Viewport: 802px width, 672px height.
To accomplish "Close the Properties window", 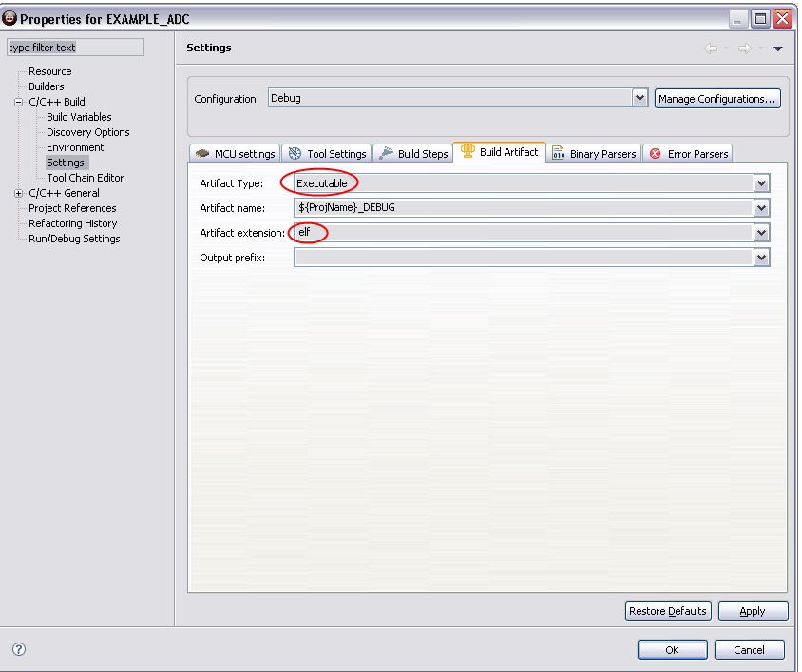I will click(783, 19).
